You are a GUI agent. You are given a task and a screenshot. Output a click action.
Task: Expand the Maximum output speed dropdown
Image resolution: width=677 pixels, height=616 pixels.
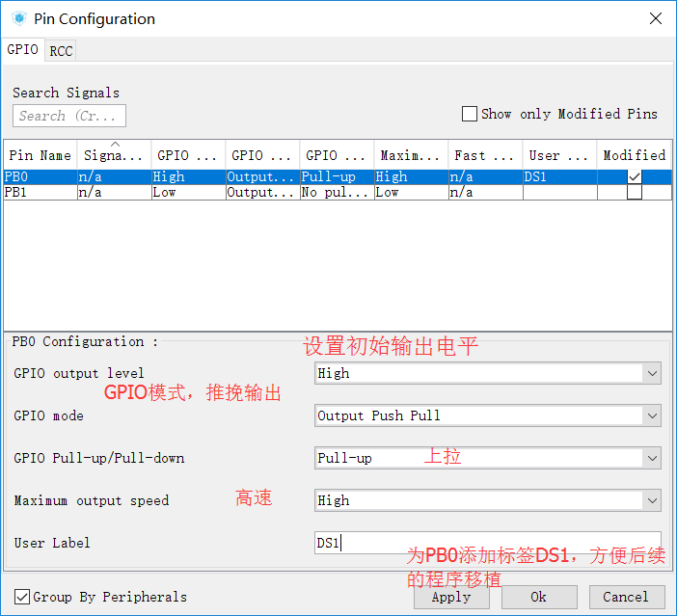click(x=487, y=500)
